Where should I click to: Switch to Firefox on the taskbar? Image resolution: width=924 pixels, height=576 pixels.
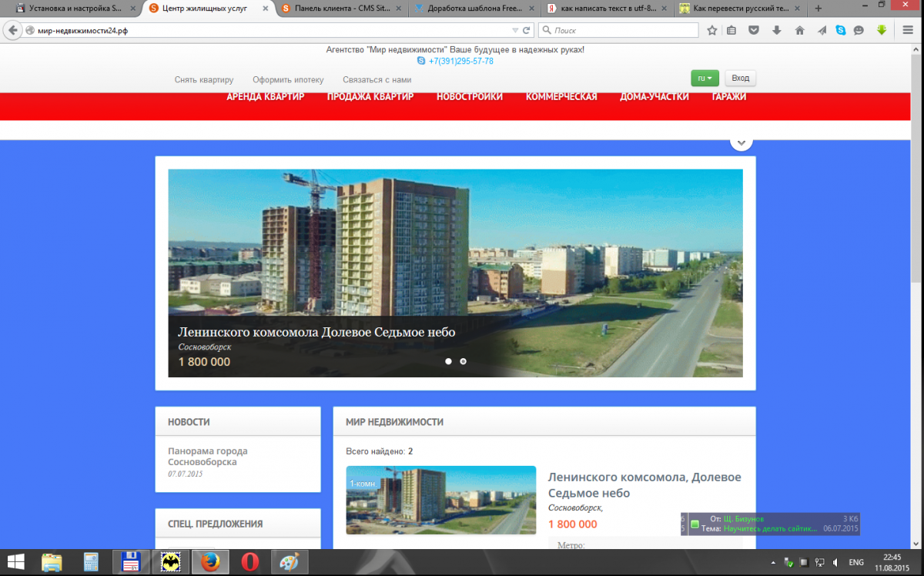pos(209,562)
